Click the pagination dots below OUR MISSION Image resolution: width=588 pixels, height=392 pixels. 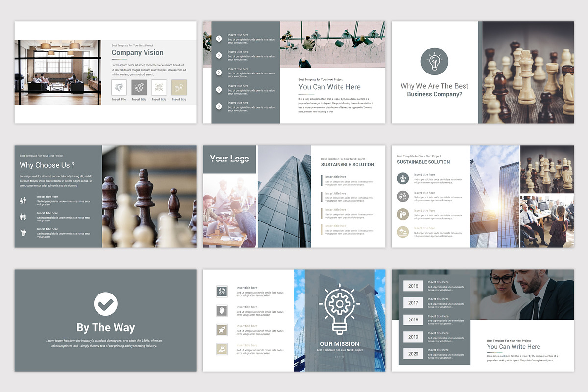pyautogui.click(x=340, y=357)
